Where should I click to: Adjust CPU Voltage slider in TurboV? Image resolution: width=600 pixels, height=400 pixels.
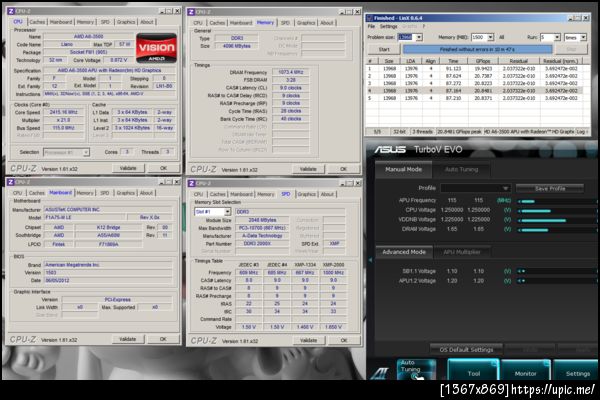(556, 211)
